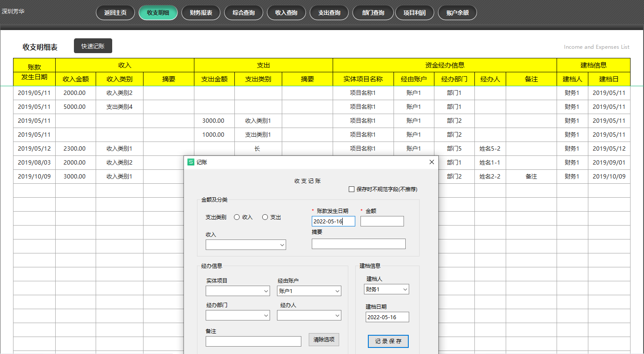
Task: Click into the 金额 input field
Action: click(382, 221)
